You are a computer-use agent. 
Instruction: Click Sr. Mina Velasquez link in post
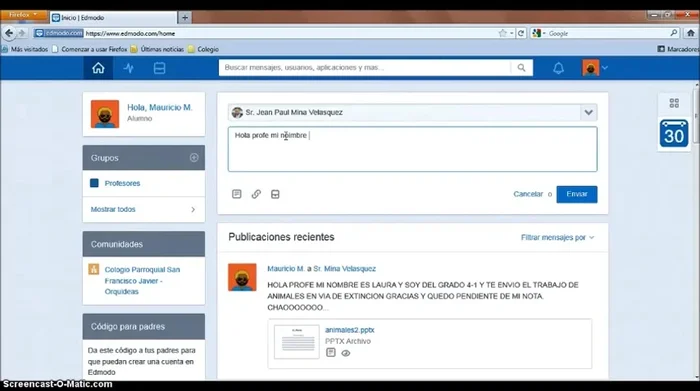point(344,269)
